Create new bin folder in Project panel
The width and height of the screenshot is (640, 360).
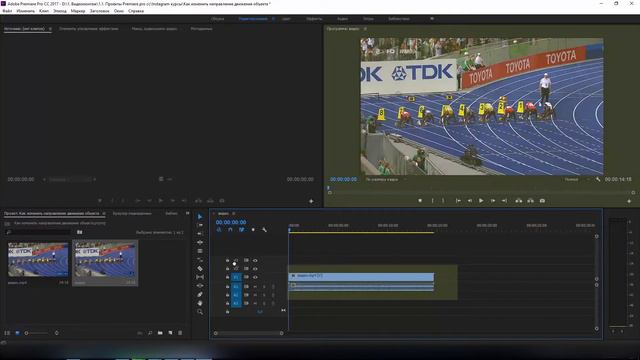tap(160, 333)
